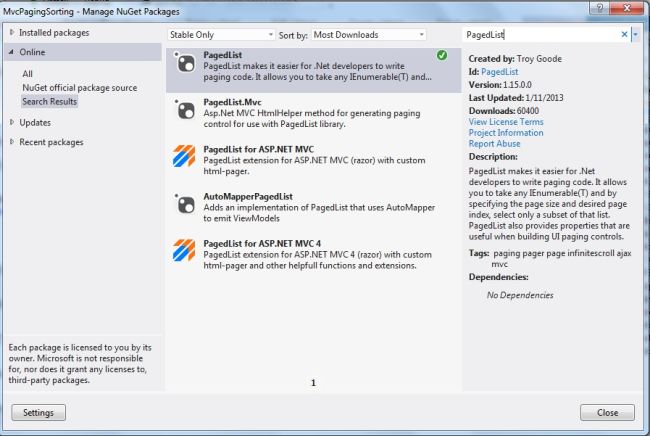This screenshot has height=436, width=650.
Task: Click the Close button at bottom
Action: tap(607, 412)
